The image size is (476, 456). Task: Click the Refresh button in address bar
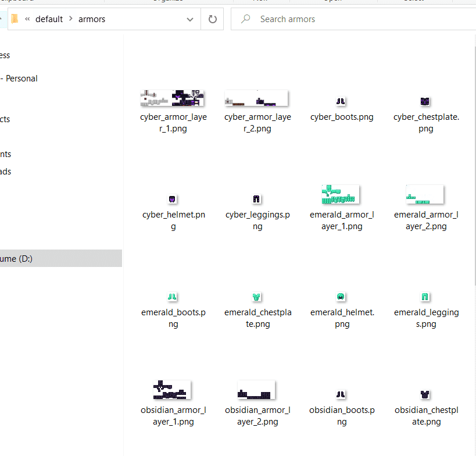212,19
